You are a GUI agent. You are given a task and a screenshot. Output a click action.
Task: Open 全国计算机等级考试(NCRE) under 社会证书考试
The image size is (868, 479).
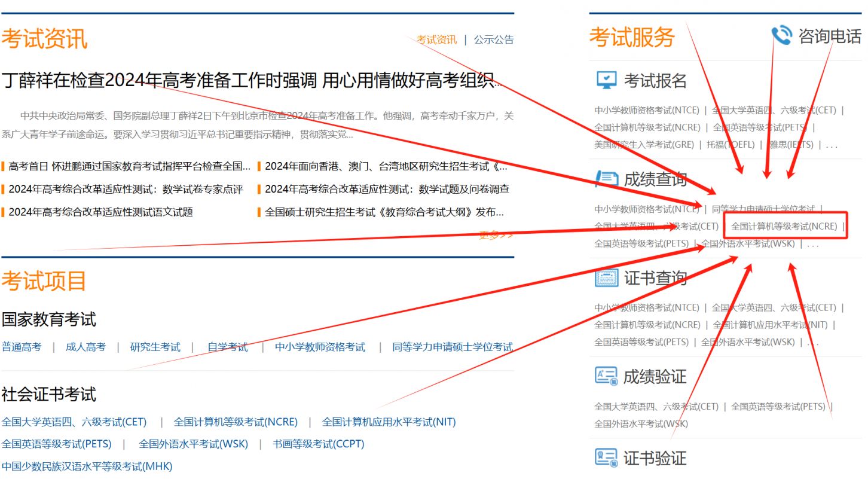click(x=236, y=422)
